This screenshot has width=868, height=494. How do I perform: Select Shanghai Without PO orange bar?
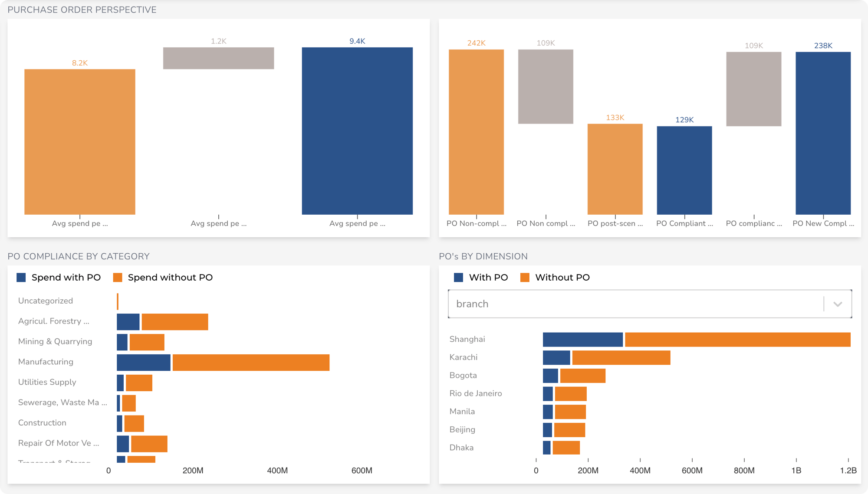coord(738,340)
